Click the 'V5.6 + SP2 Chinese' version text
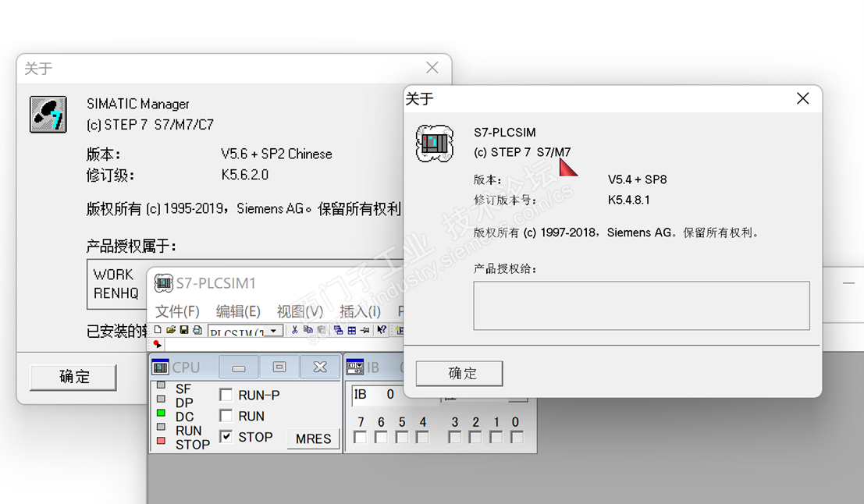 point(276,154)
